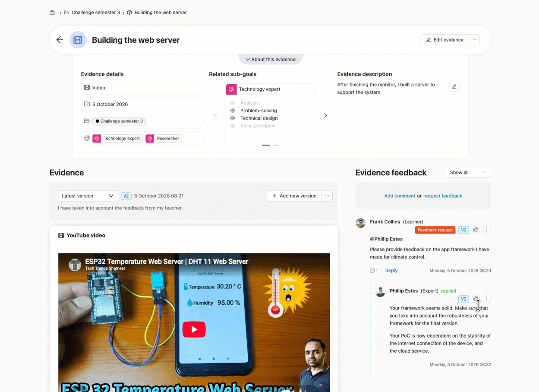Click the back arrow beside the title

pos(60,40)
